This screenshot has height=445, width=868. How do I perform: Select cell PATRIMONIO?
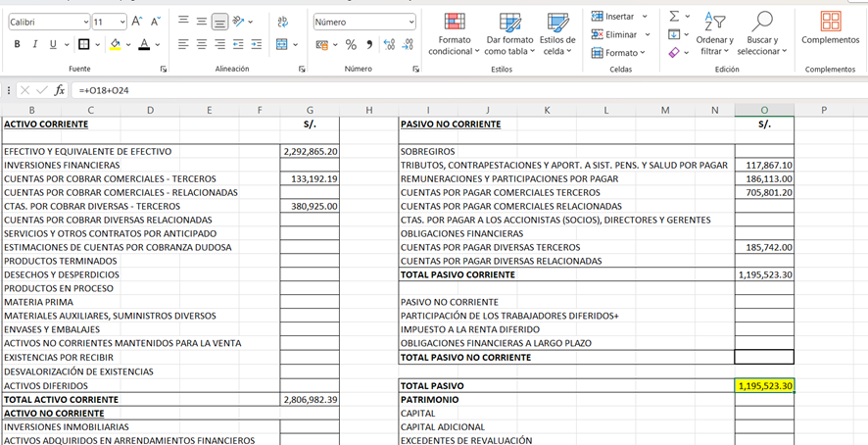click(429, 400)
